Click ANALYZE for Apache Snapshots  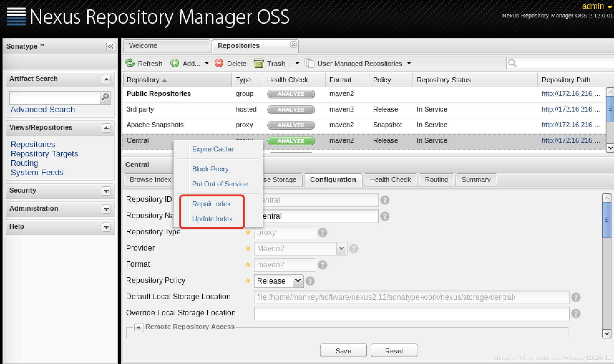point(291,125)
